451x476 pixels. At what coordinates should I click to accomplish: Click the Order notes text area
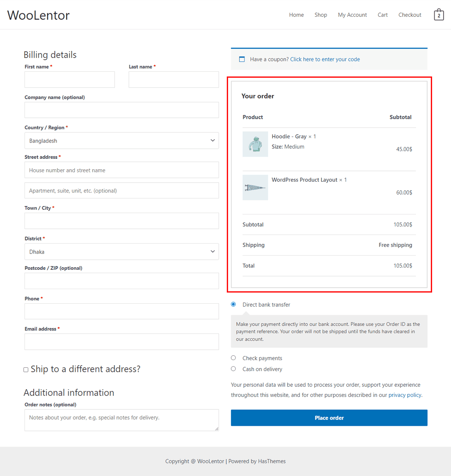point(122,420)
